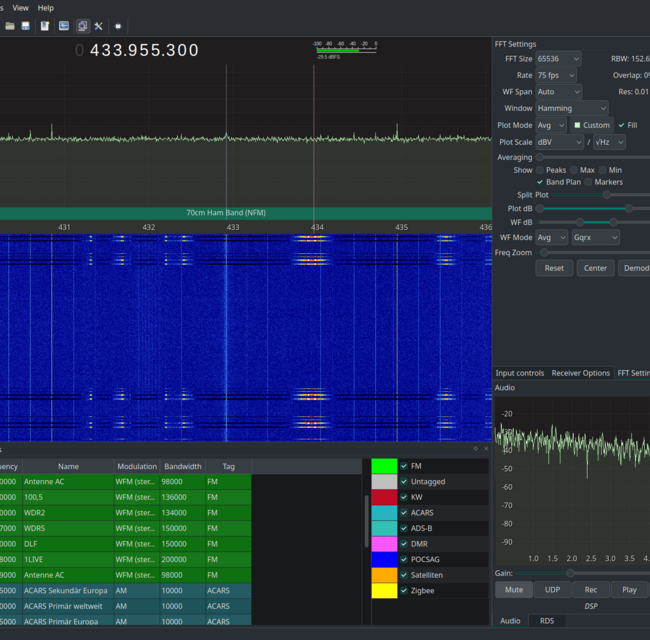Open the Plot Scale dBV dropdown
Image resolution: width=650 pixels, height=640 pixels.
(x=560, y=142)
